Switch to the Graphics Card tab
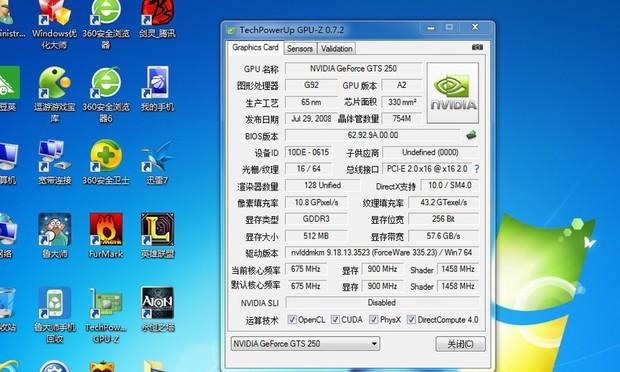 tap(255, 47)
